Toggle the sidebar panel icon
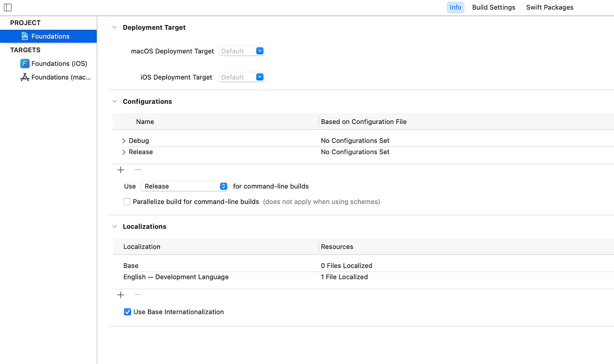Image resolution: width=614 pixels, height=364 pixels. click(7, 7)
